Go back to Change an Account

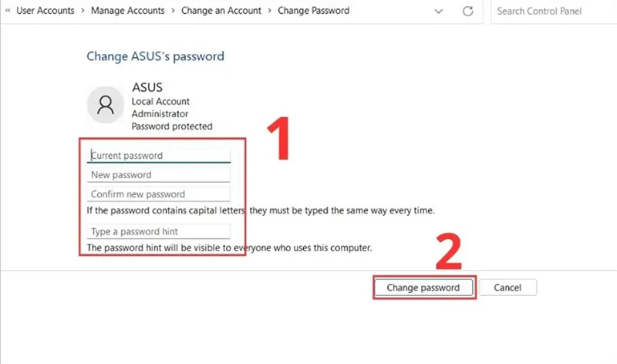pyautogui.click(x=221, y=11)
